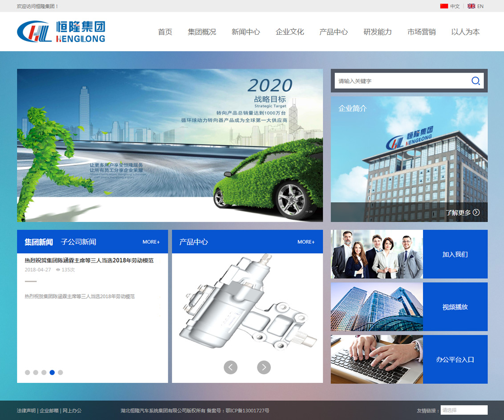Expand 产品中心 section via MORE+
The image size is (504, 420).
click(x=306, y=242)
